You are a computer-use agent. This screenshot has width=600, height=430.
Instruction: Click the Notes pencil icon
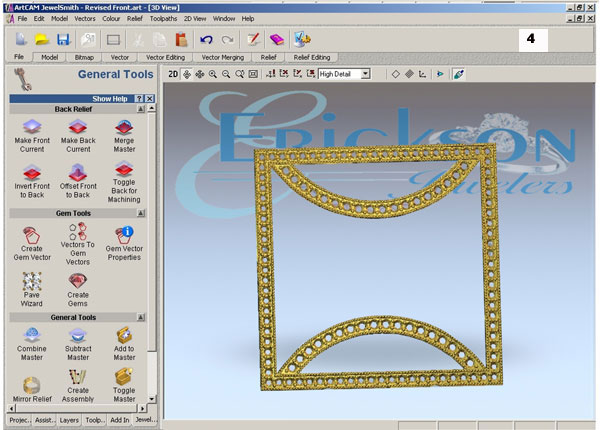point(253,39)
